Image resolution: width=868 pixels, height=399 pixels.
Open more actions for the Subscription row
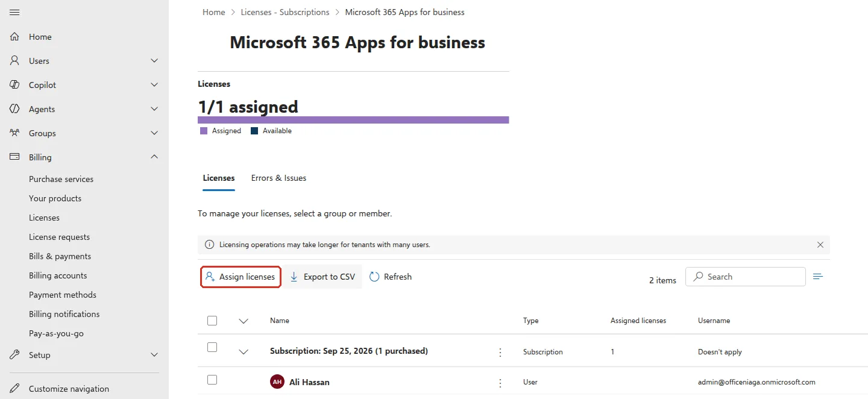pos(500,352)
